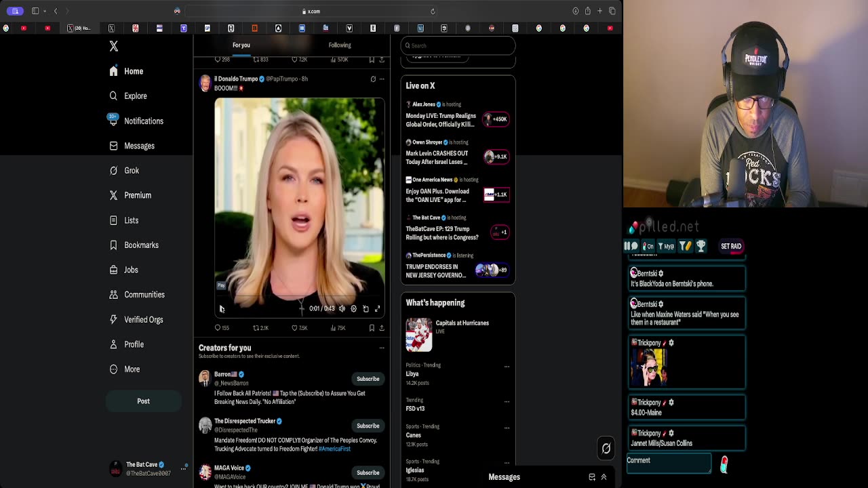The height and width of the screenshot is (488, 868).
Task: Open Premium in the sidebar
Action: pos(130,195)
